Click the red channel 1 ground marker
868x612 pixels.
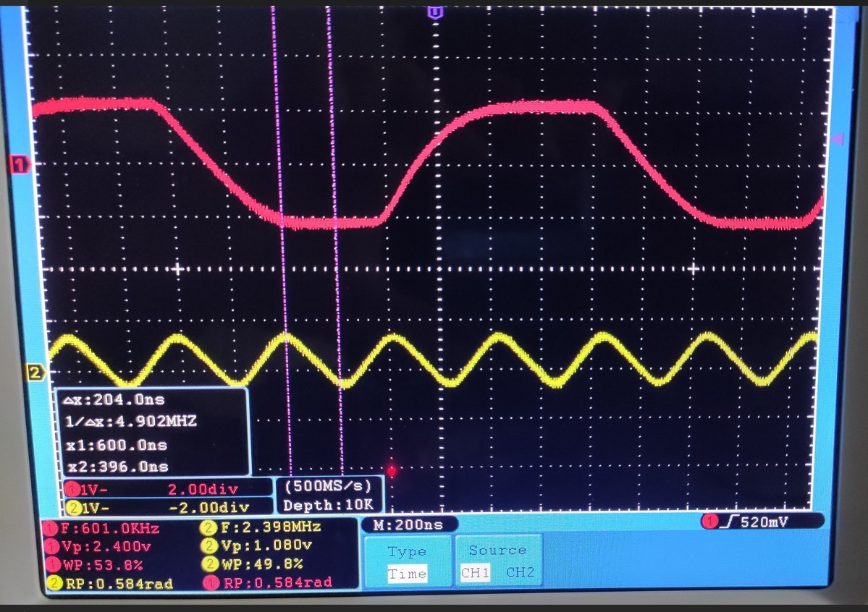(x=20, y=165)
